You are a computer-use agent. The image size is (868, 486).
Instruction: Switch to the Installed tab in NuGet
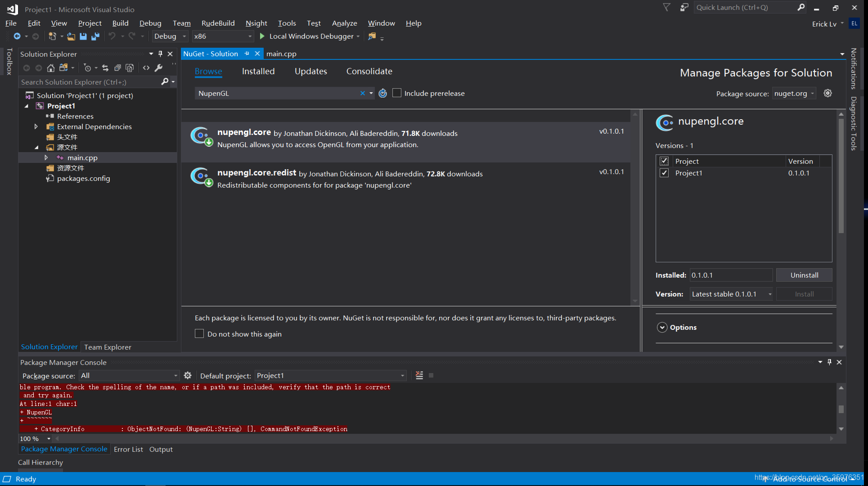pyautogui.click(x=258, y=71)
